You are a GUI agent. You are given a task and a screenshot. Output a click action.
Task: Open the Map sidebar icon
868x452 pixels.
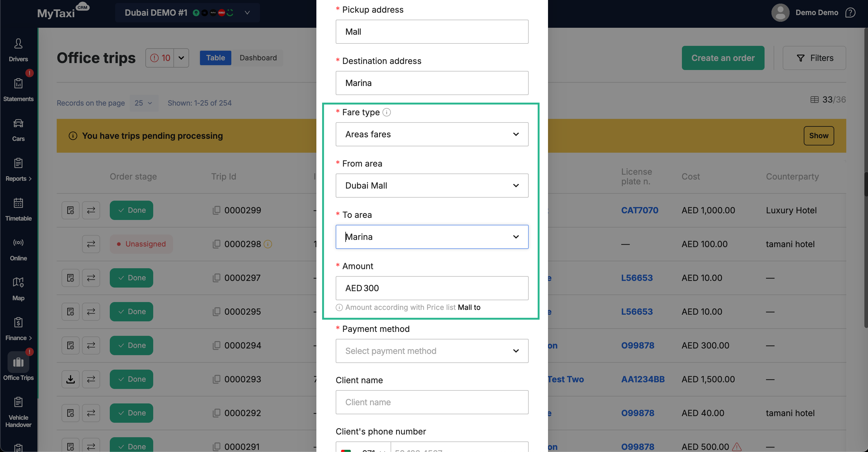pos(18,282)
